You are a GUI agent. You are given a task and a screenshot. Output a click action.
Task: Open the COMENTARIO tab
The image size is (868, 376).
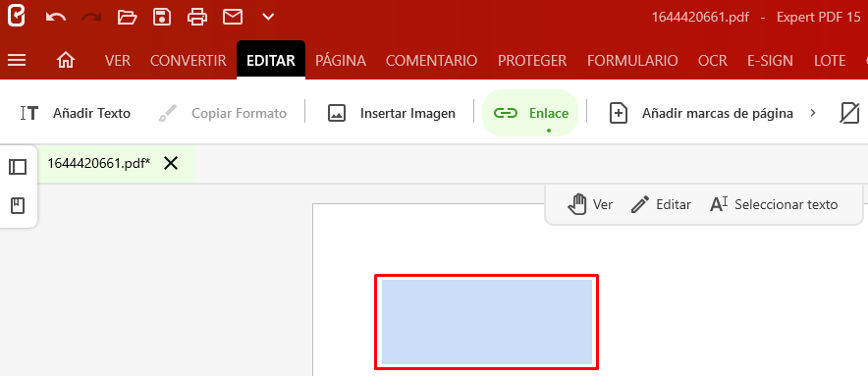[431, 60]
